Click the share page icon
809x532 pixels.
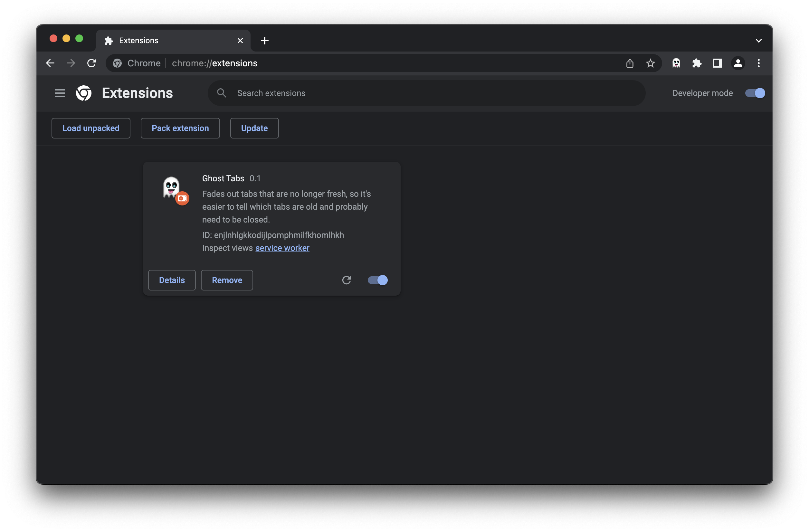point(630,63)
